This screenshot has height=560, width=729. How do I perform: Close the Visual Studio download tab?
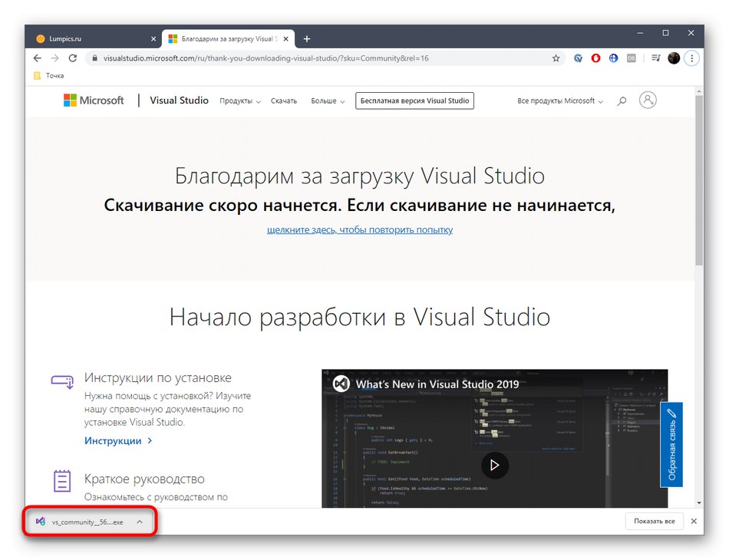click(286, 39)
